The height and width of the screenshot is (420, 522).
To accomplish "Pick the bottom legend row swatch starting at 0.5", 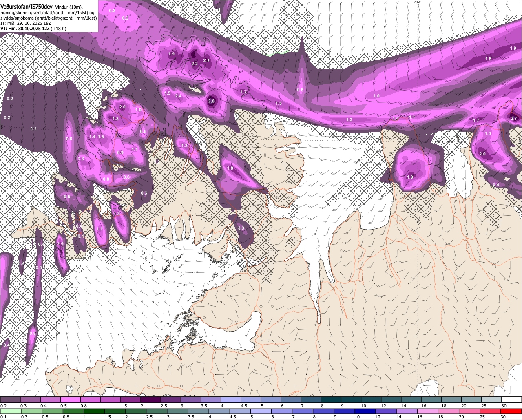I will click(x=52, y=411).
